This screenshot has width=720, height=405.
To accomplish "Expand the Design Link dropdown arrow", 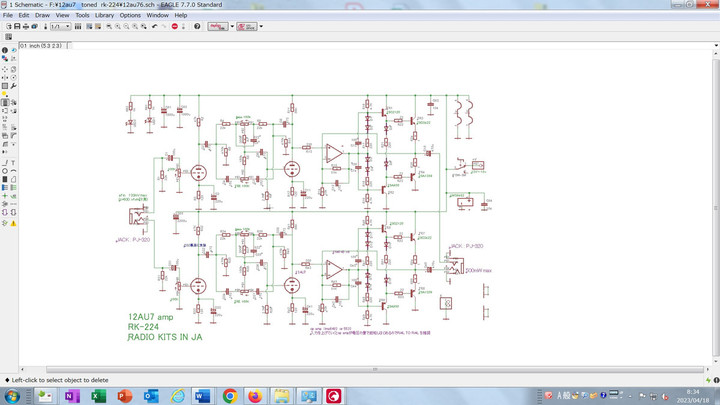I will tap(232, 26).
